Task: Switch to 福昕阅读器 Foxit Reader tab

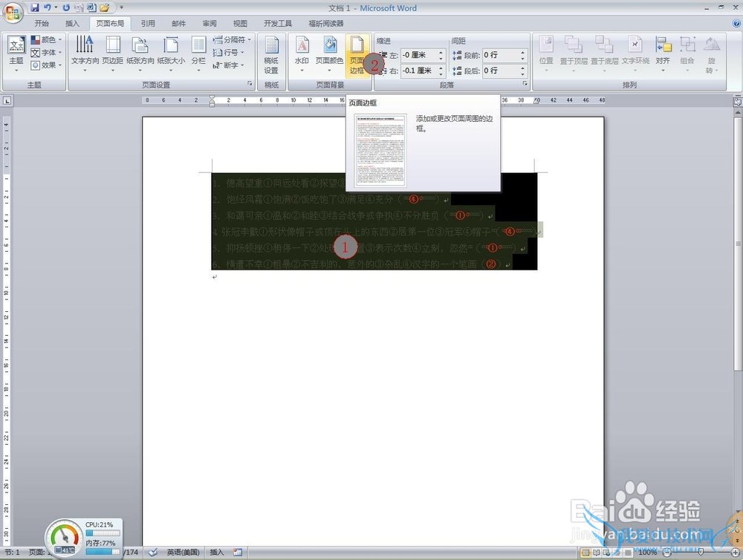Action: point(326,23)
